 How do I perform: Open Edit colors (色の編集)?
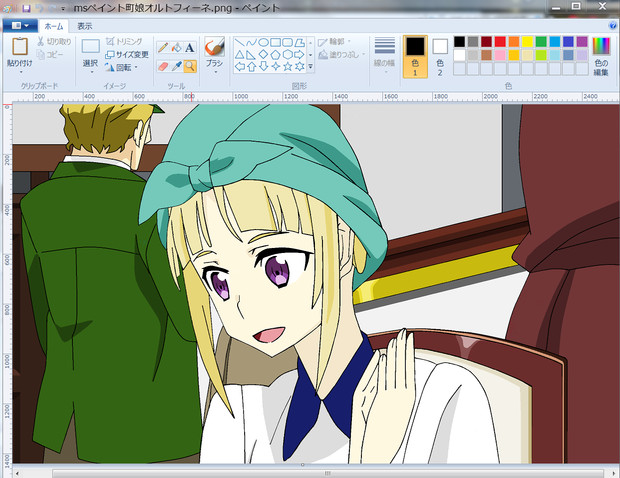pos(601,57)
